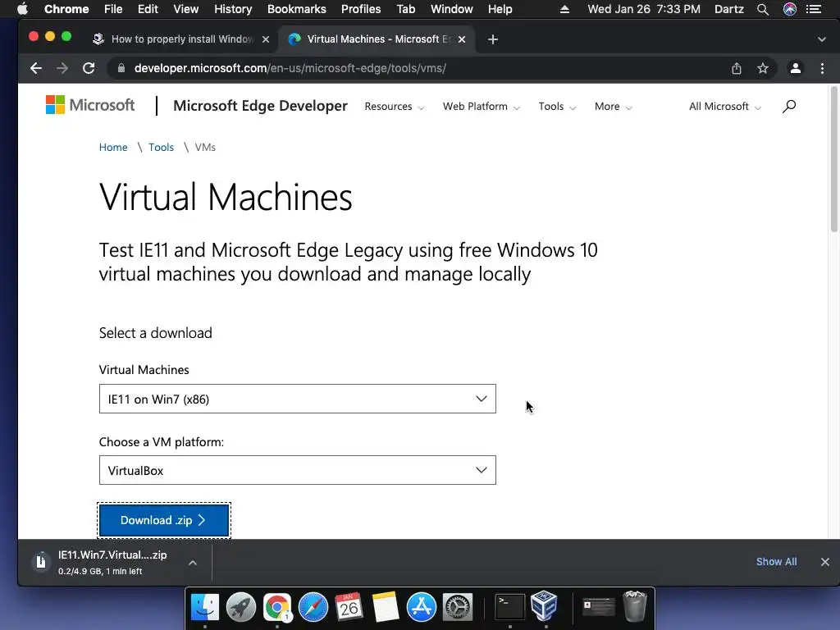This screenshot has width=840, height=630.
Task: Open Control Center list icon in menu bar
Action: click(x=815, y=9)
